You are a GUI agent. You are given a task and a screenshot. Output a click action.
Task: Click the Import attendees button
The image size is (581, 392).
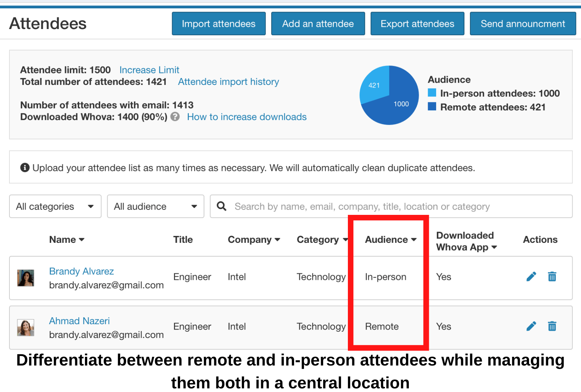coord(218,23)
